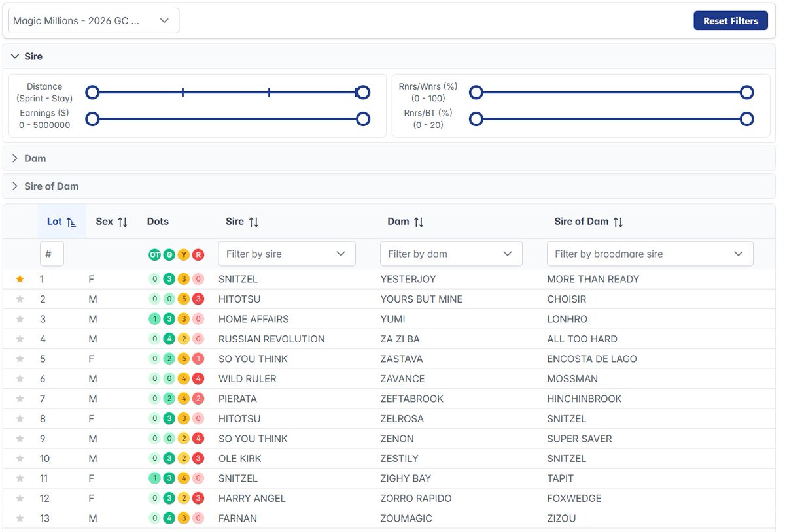
Task: Click red dot count for lot 6
Action: [198, 379]
